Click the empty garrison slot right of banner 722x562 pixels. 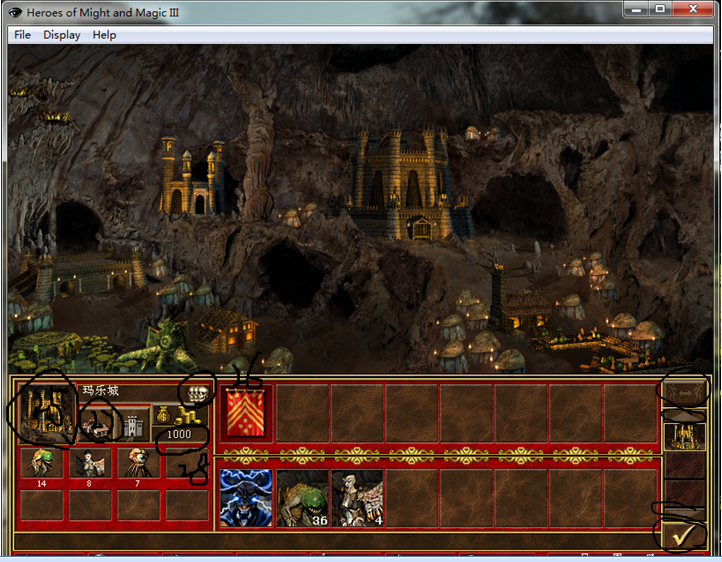click(302, 414)
